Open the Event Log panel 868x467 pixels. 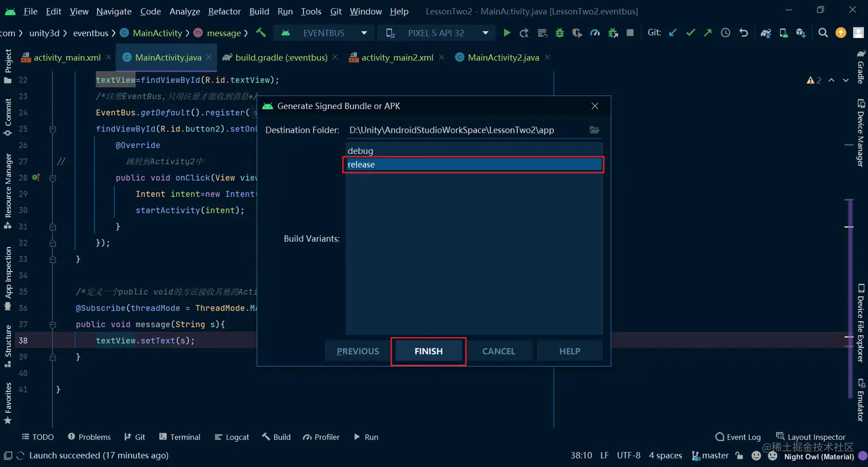[738, 437]
